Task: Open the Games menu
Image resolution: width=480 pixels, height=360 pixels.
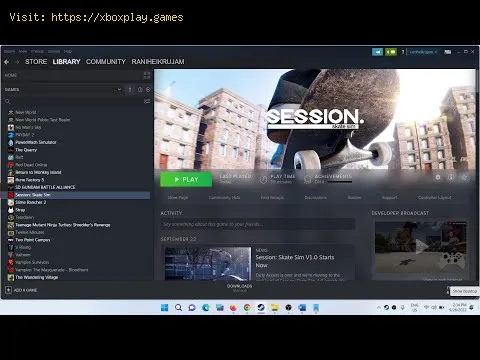Action: pos(54,51)
